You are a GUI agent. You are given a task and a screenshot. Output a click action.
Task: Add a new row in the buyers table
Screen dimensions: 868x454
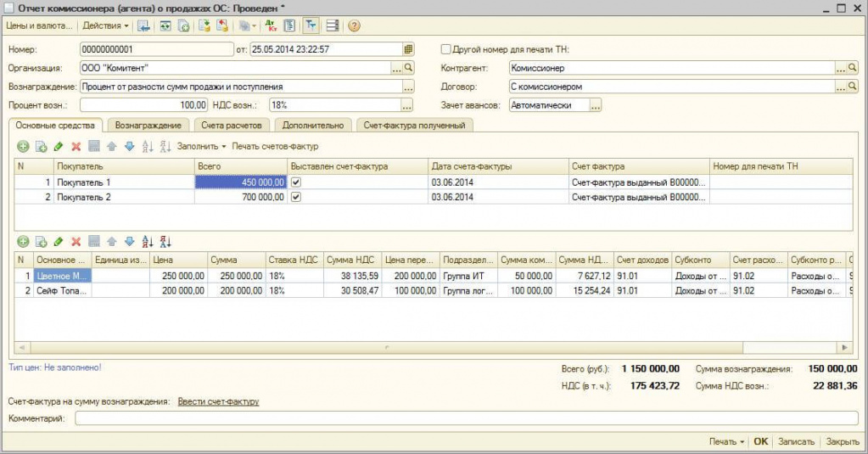[23, 147]
